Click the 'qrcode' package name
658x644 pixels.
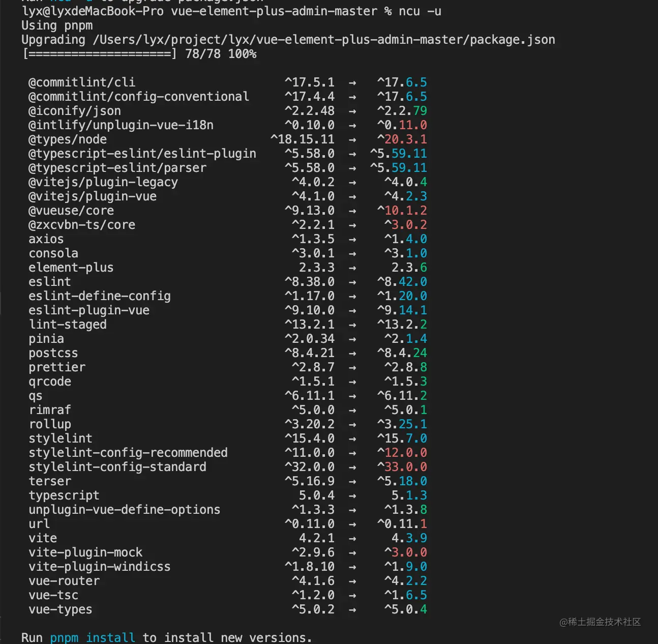pyautogui.click(x=50, y=382)
